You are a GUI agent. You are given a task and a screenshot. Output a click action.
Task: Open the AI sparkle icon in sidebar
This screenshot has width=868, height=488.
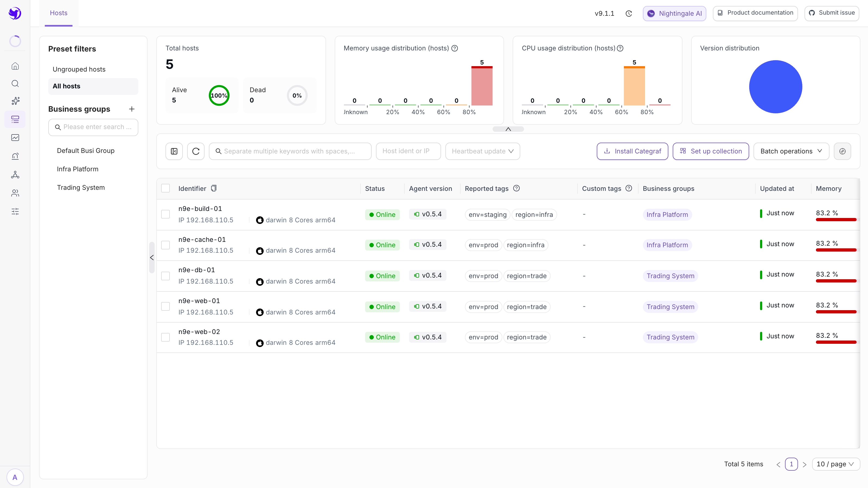click(x=15, y=101)
